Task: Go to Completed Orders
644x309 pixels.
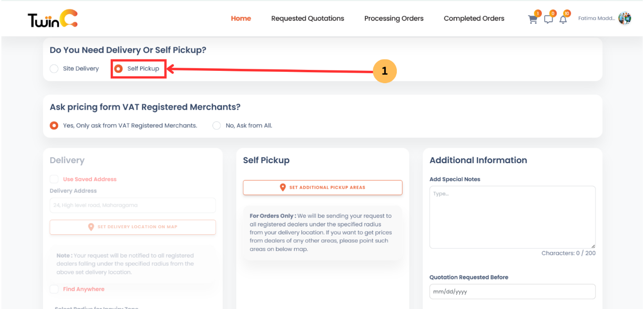Action: click(474, 18)
